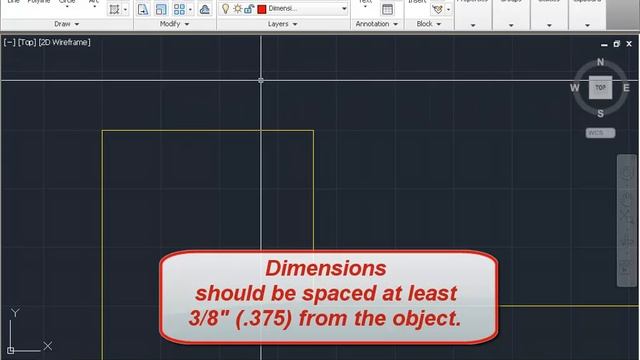Screen dimensions: 640x360
Task: Toggle layer on/off lightbulb icon
Action: click(x=225, y=8)
